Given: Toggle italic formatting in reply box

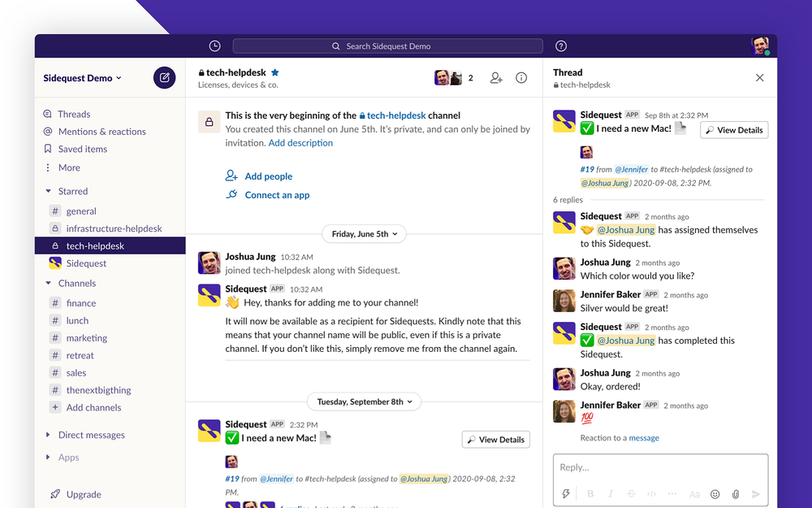Looking at the screenshot, I should click(x=611, y=494).
